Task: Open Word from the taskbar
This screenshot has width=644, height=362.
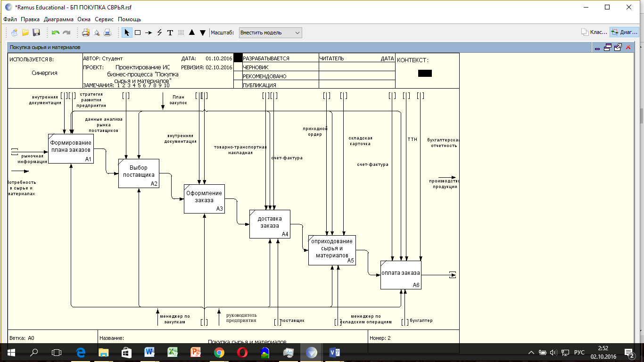Action: [149, 352]
